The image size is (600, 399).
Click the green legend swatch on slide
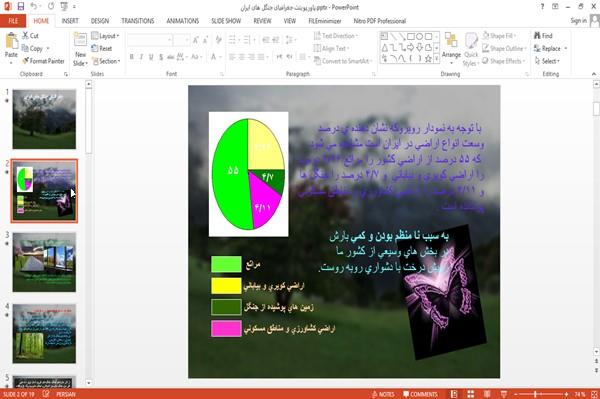click(226, 264)
